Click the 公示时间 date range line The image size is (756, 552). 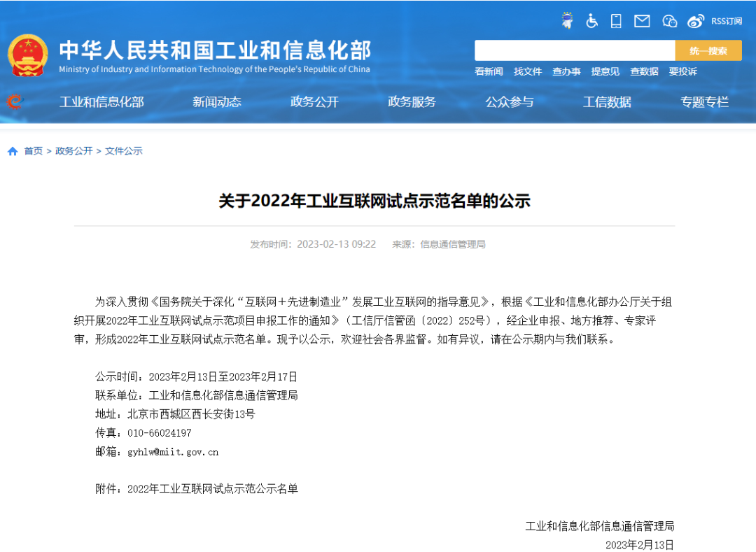tap(196, 376)
